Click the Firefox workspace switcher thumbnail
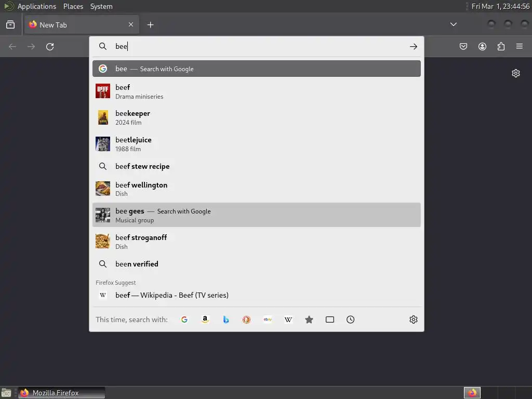This screenshot has height=399, width=532. click(x=472, y=393)
